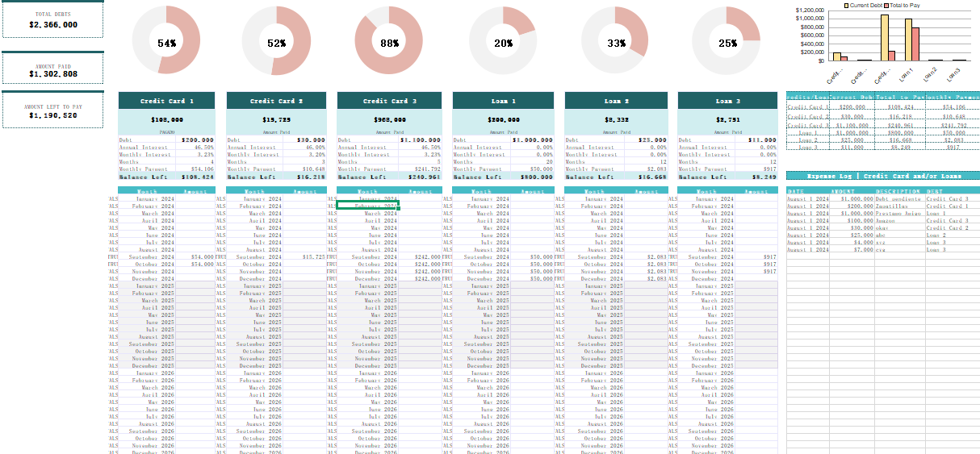Select the Amount Left to Pay box
Viewport: 980px width, 454px height.
[52, 110]
